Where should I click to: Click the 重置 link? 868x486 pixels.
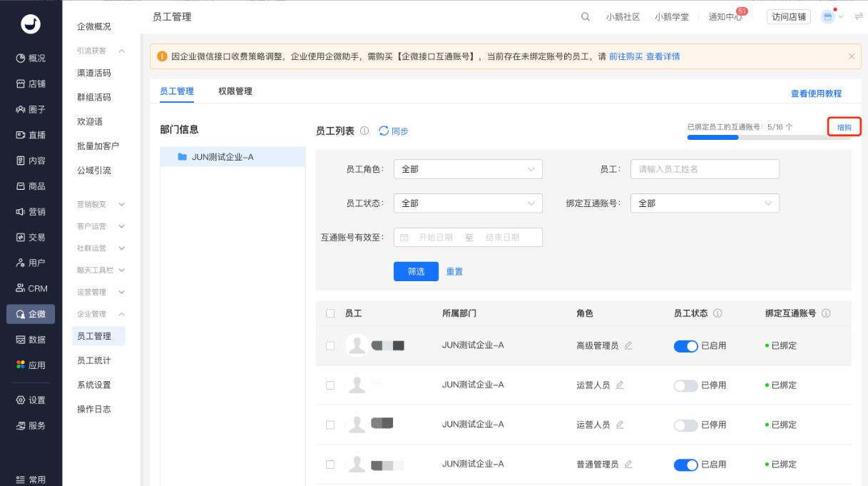[x=455, y=272]
